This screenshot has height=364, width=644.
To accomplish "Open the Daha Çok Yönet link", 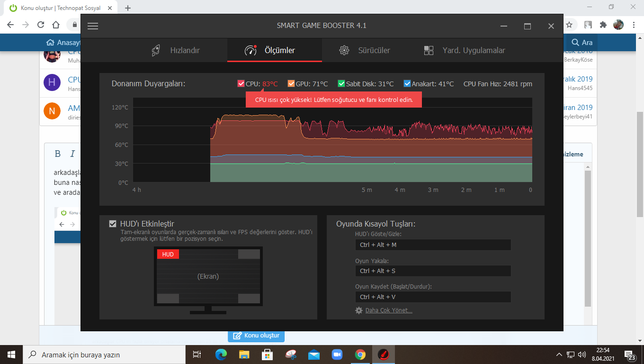I will tap(389, 310).
